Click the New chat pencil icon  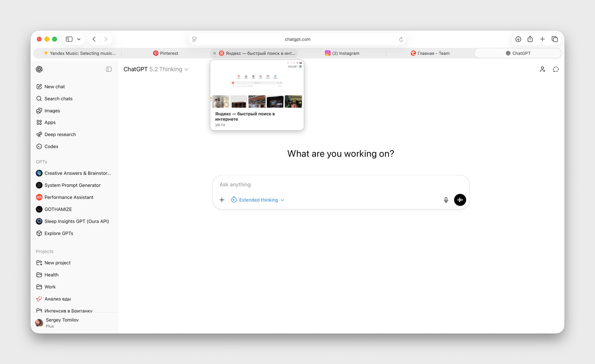click(x=39, y=87)
